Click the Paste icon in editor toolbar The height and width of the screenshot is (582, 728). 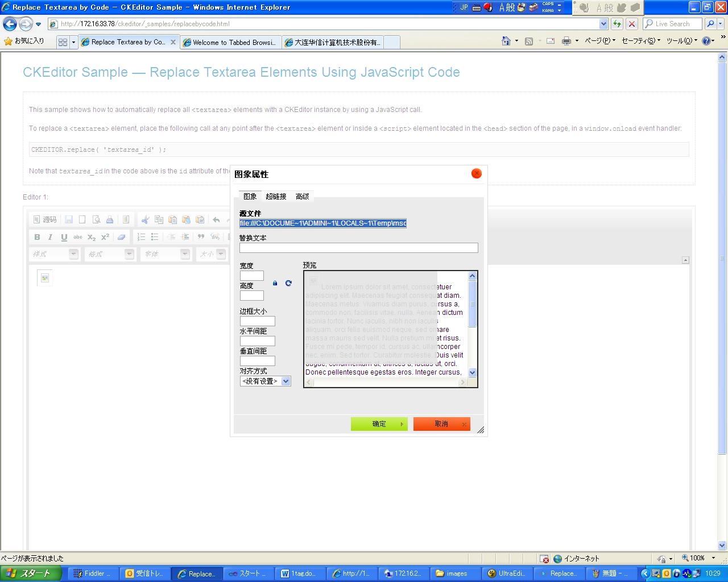[172, 219]
